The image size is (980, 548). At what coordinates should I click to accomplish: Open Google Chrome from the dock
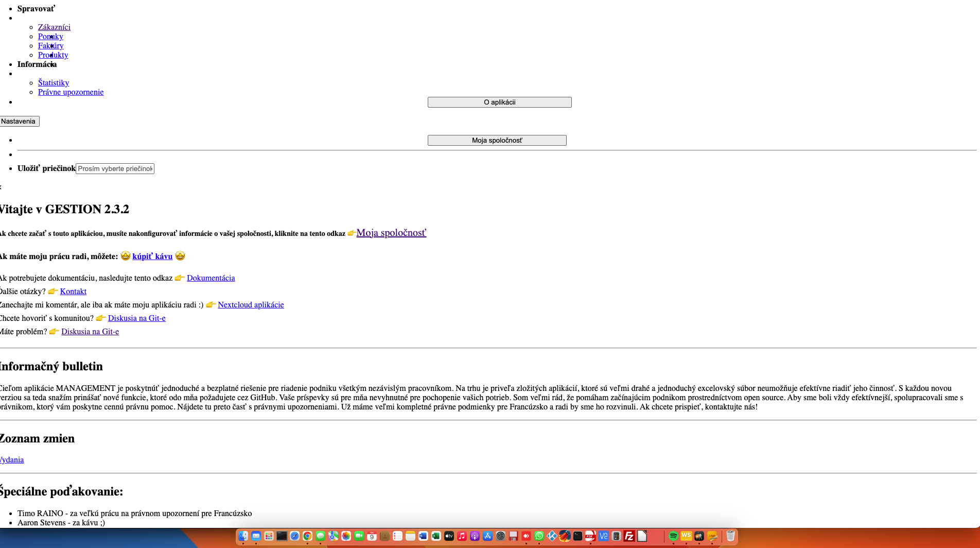click(x=307, y=536)
